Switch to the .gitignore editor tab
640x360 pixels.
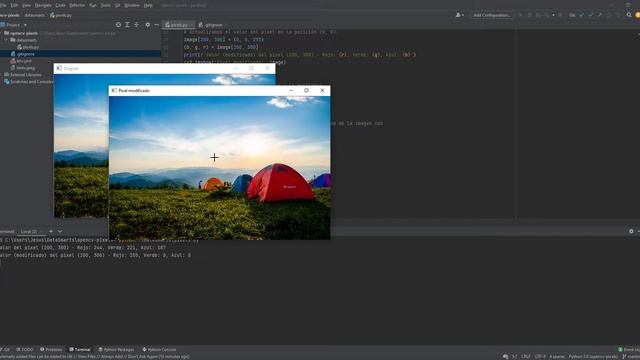(x=211, y=25)
